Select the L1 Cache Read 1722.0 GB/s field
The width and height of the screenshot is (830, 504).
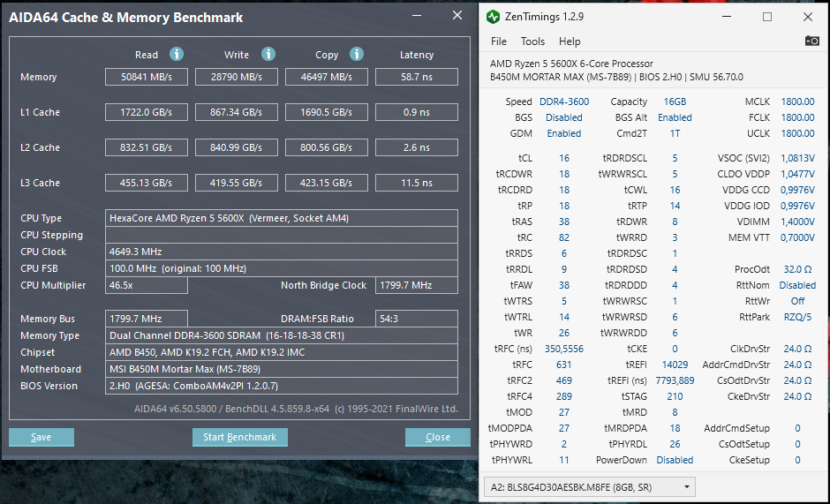[x=146, y=112]
